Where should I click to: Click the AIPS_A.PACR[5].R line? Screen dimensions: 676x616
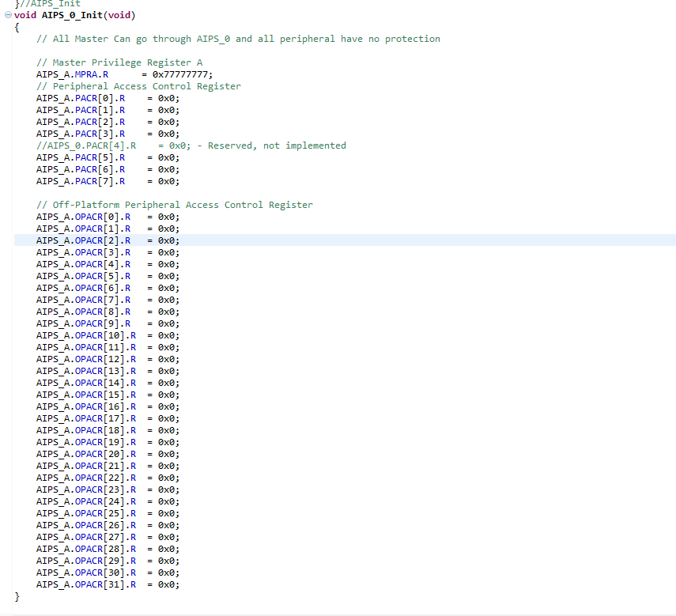108,157
